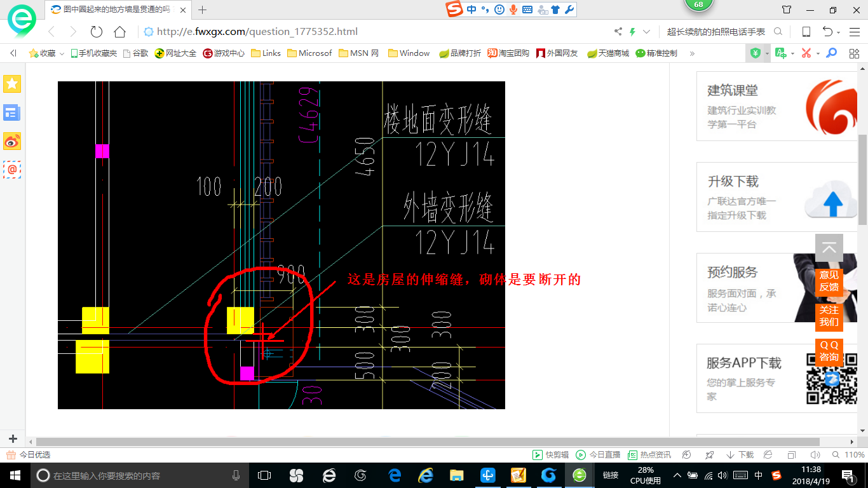Click the back-to-top arrow button
Image resolution: width=868 pixels, height=488 pixels.
click(x=829, y=248)
